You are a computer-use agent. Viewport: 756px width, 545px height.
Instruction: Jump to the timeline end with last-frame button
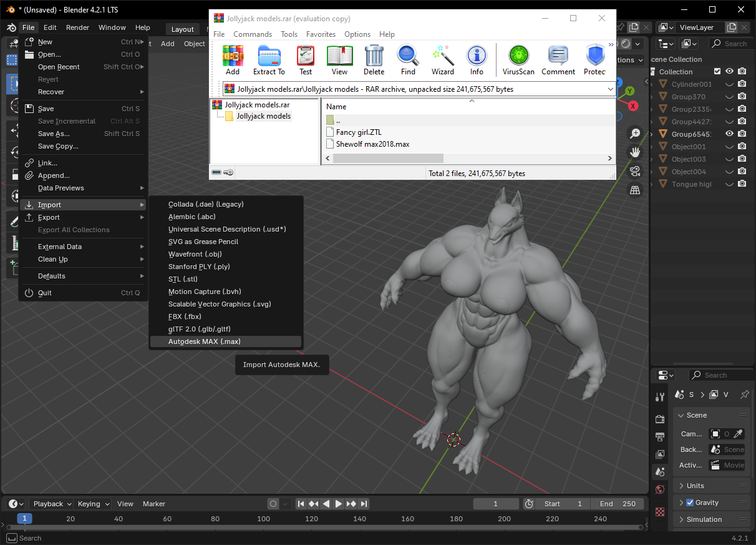(x=364, y=504)
